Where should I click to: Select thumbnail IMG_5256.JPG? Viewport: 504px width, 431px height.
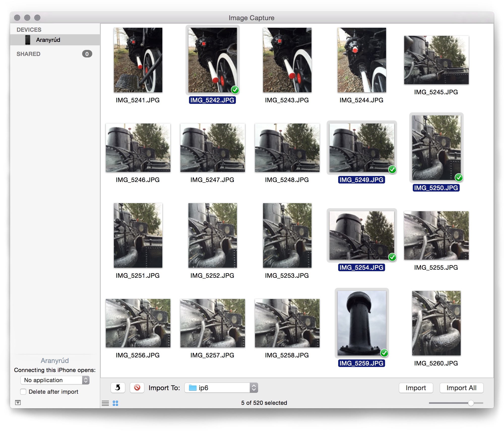pyautogui.click(x=138, y=323)
